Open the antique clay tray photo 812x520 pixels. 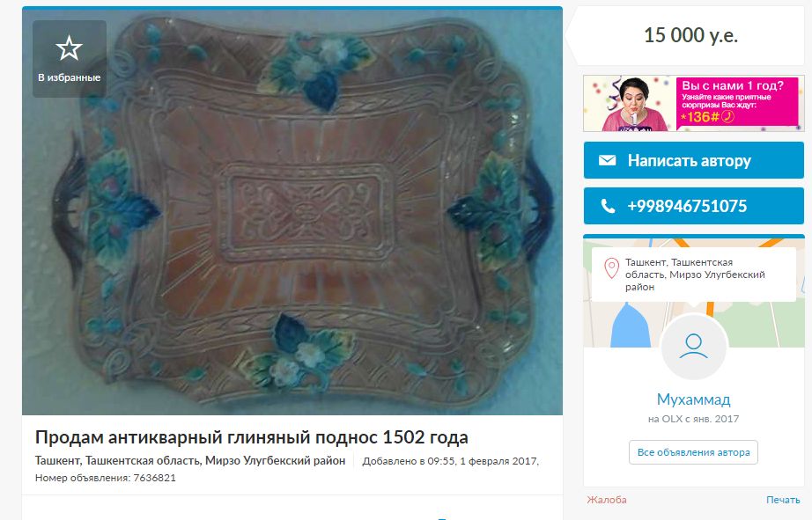(292, 211)
